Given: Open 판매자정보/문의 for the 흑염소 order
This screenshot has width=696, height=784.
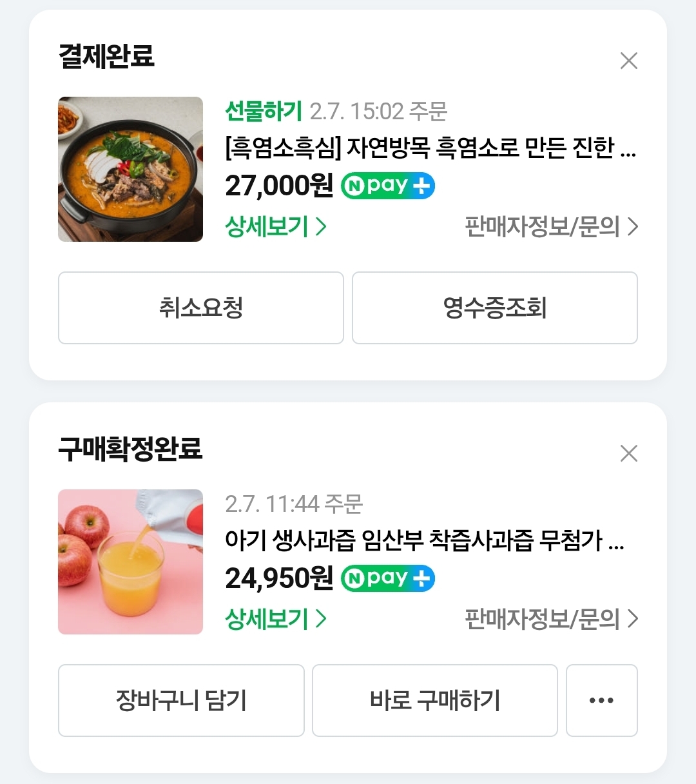Looking at the screenshot, I should (551, 226).
